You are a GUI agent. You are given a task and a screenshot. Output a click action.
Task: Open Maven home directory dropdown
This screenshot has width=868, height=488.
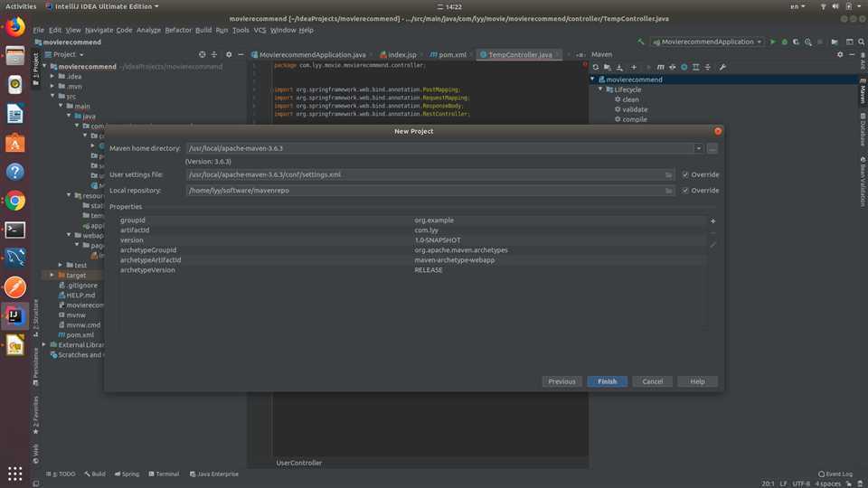pos(698,148)
